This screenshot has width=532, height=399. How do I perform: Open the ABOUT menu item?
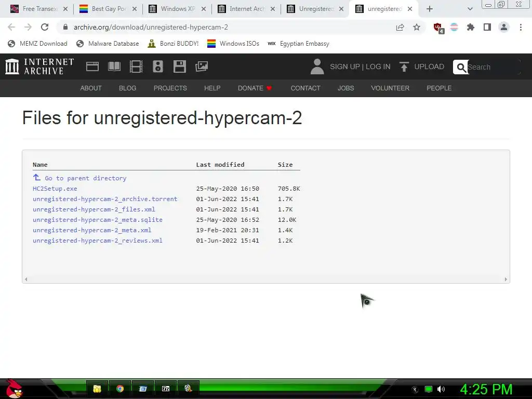[x=91, y=88]
